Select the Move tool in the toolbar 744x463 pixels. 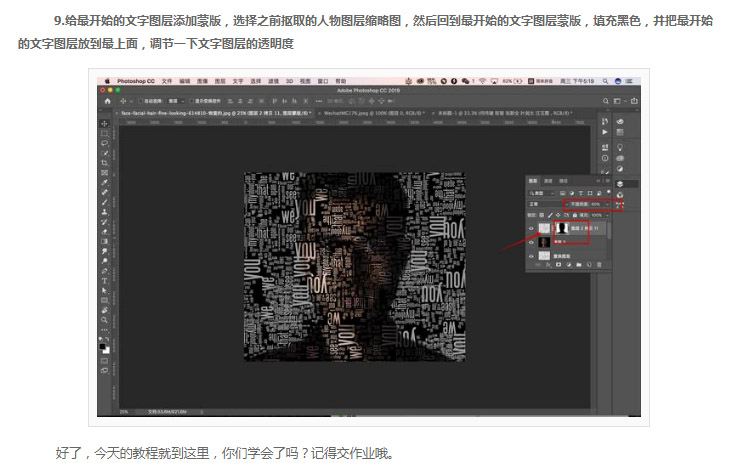coord(104,123)
